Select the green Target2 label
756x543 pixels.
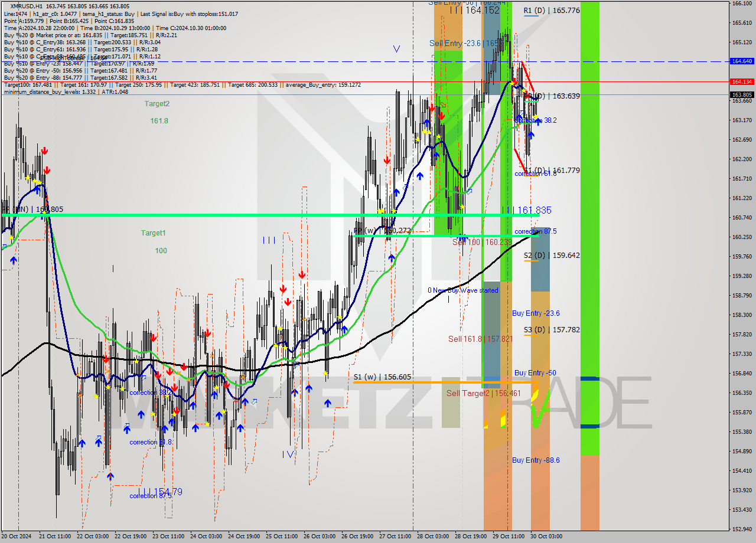pos(157,104)
